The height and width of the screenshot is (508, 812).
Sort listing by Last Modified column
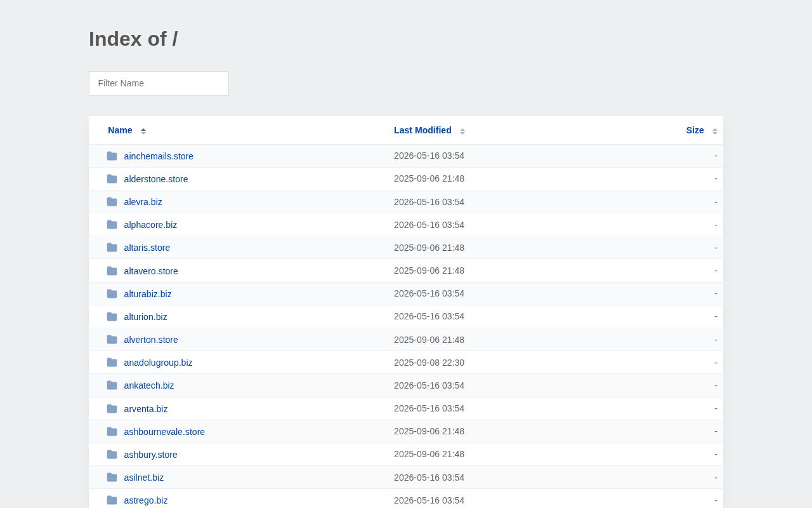tap(422, 130)
